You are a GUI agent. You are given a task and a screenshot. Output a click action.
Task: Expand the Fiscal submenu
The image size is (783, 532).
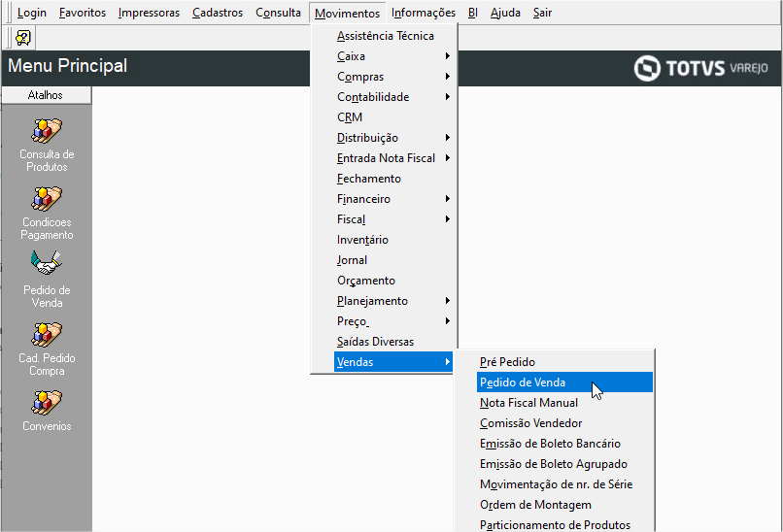(393, 219)
